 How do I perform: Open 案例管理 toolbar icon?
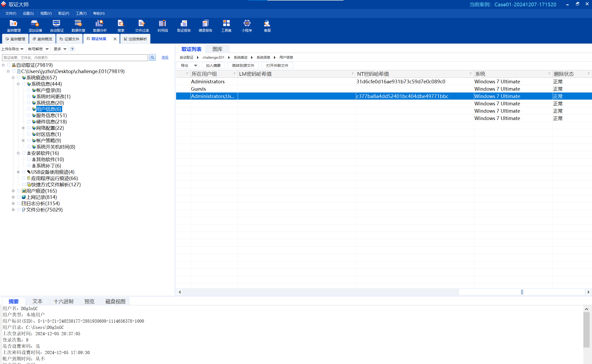[14, 26]
